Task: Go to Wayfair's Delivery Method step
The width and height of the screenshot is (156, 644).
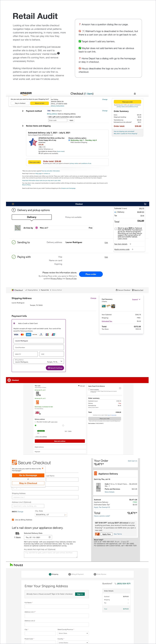Action: (x=57, y=290)
